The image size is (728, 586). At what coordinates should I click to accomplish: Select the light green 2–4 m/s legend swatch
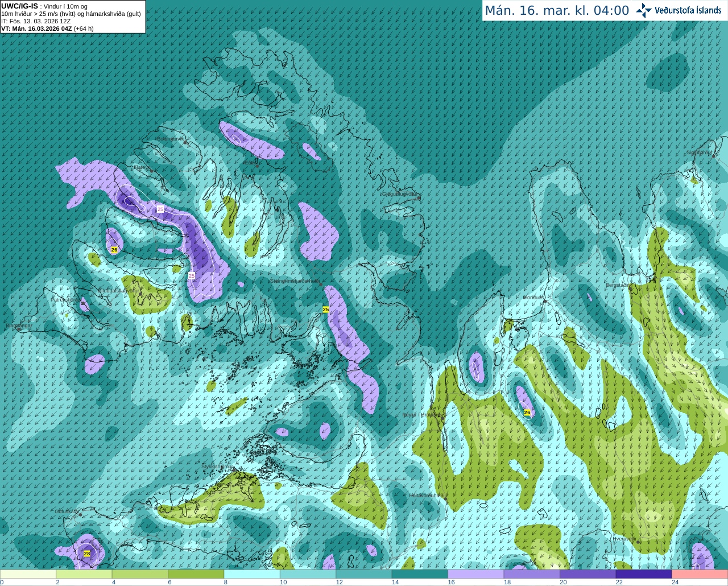point(84,574)
